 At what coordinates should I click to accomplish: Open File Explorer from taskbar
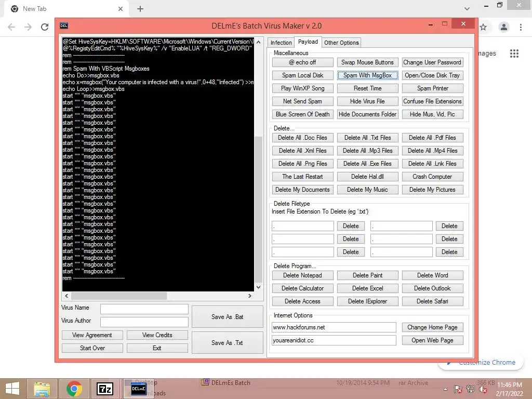(x=42, y=389)
